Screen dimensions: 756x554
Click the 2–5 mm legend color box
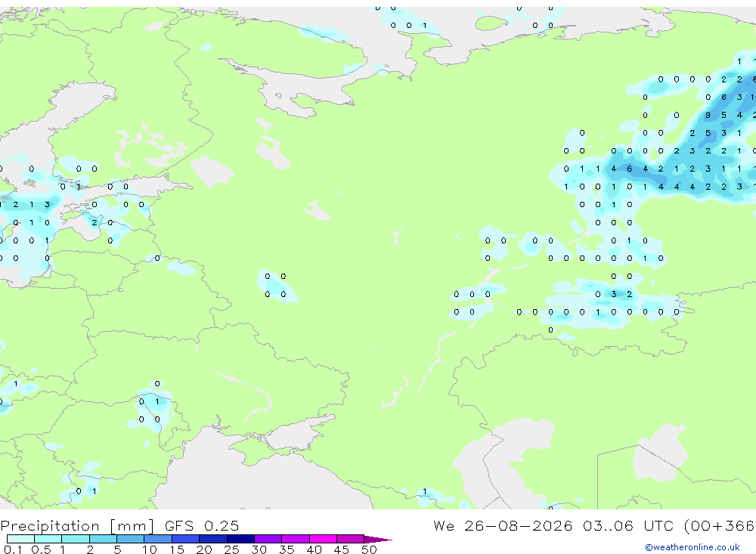[103, 539]
